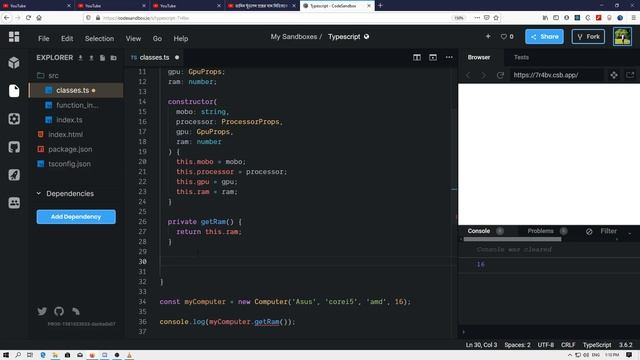The image size is (640, 360).
Task: Create new file via Explorer header icon
Action: [102, 58]
